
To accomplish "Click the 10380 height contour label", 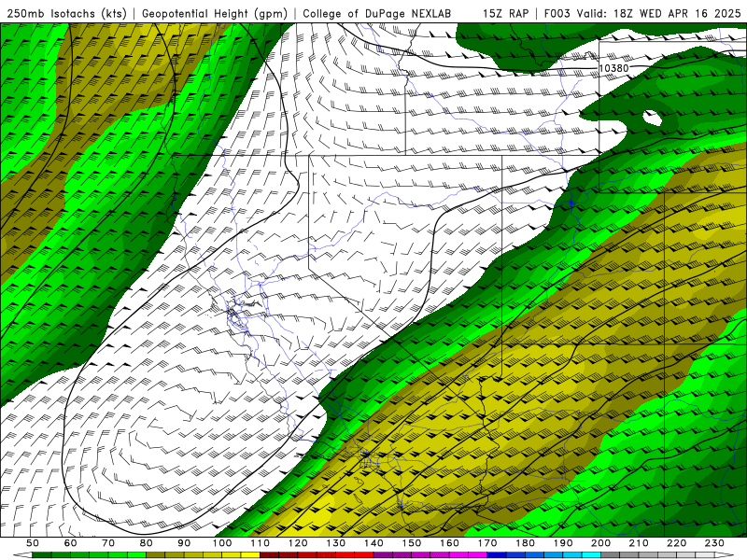I will (613, 68).
